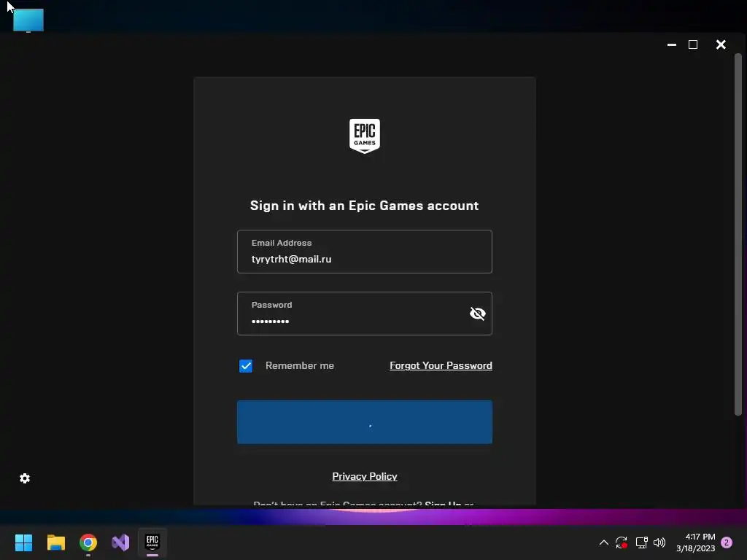Show hidden system tray icons
Viewport: 747px width, 560px height.
603,542
